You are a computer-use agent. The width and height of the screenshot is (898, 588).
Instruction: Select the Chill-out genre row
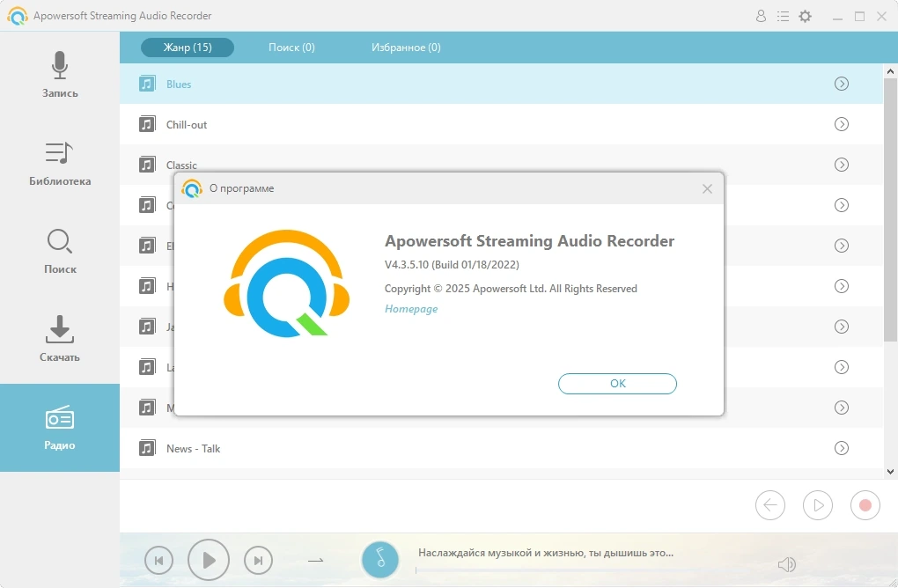501,124
